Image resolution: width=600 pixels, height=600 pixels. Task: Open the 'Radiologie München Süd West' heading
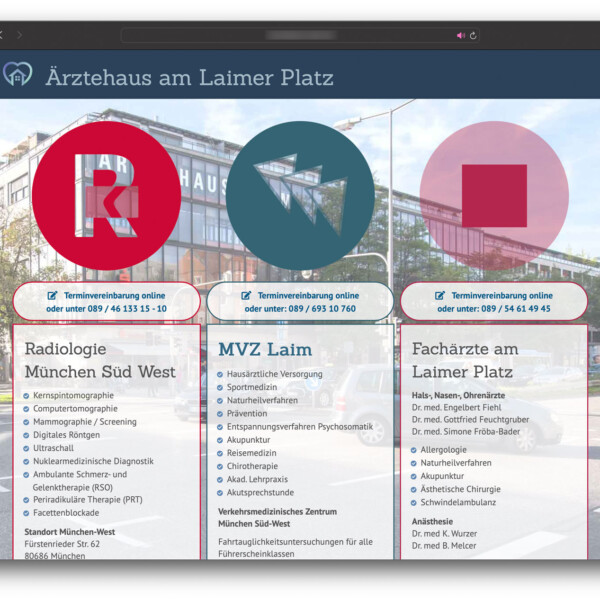tap(100, 360)
